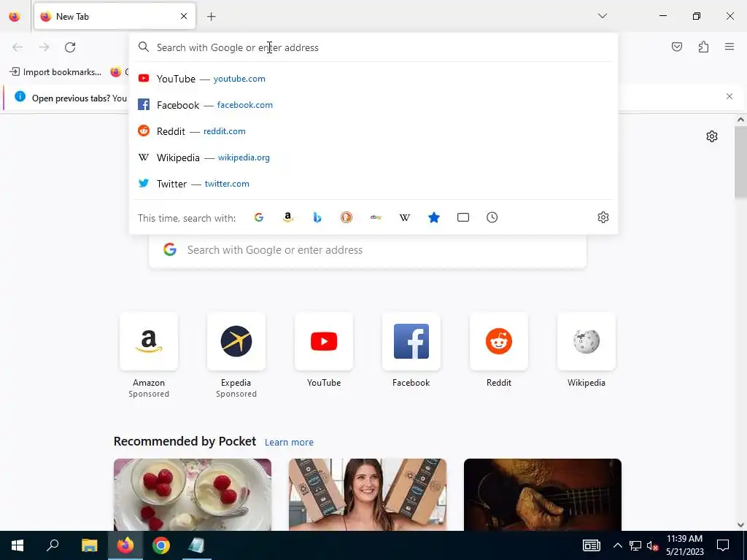Go back with the back arrow
747x560 pixels.
[18, 47]
